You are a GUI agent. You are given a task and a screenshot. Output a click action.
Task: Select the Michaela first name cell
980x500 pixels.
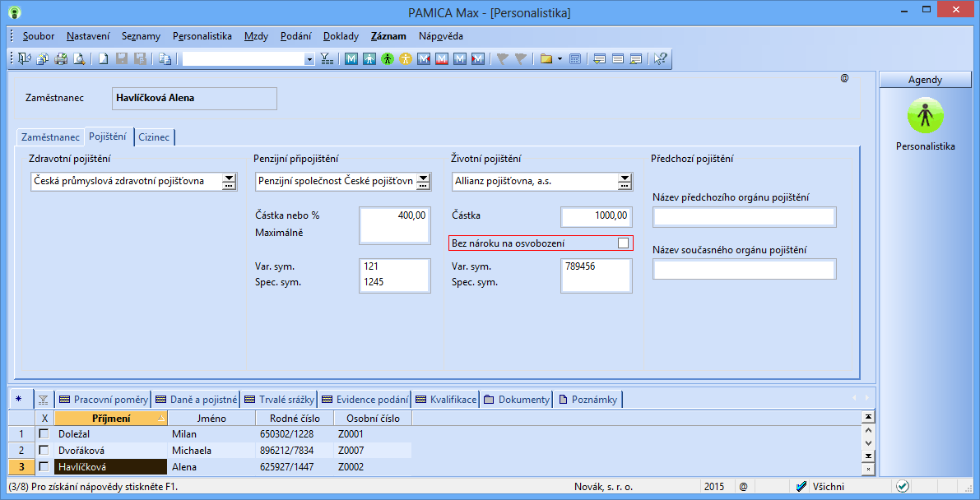(211, 450)
